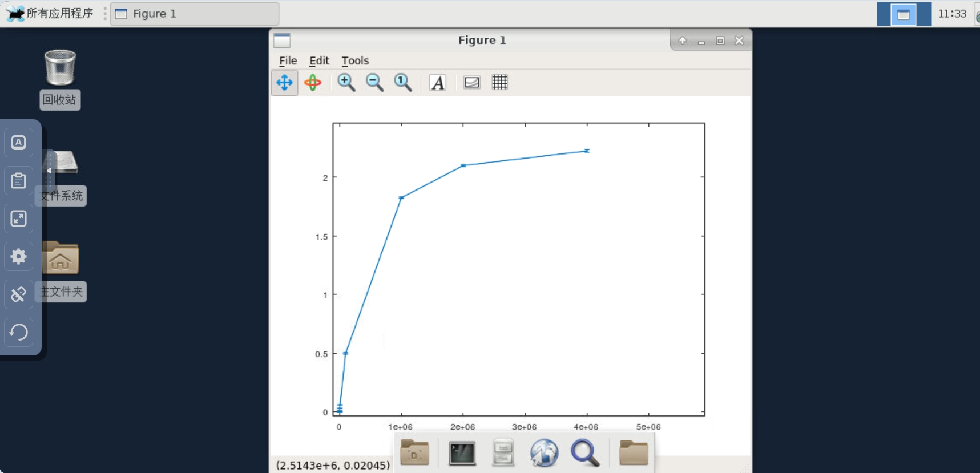The width and height of the screenshot is (980, 473).
Task: Click the magnifier search icon in dock
Action: pos(585,454)
